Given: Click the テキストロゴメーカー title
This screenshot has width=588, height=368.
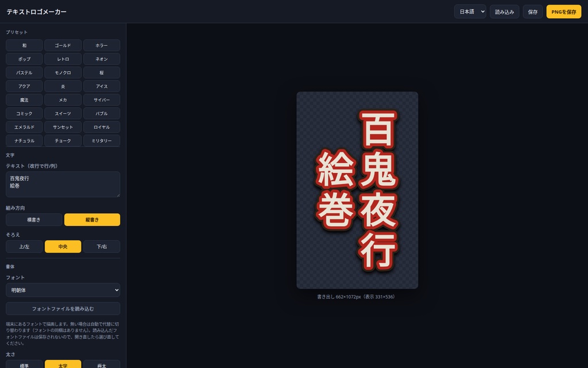Looking at the screenshot, I should coord(36,11).
